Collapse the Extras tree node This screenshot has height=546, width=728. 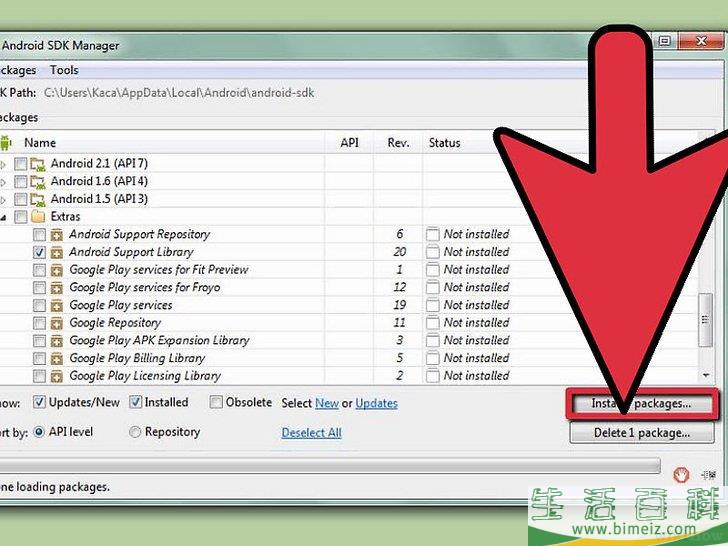coord(3,217)
